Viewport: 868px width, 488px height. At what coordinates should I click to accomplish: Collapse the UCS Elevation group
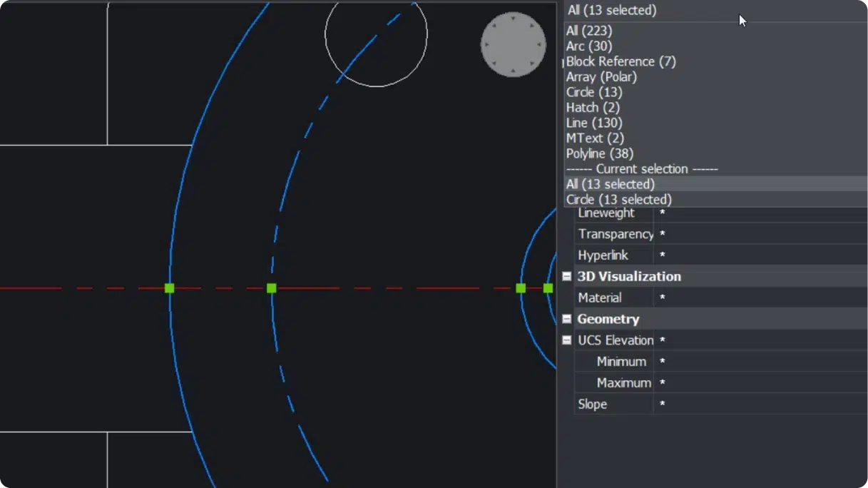click(x=567, y=340)
